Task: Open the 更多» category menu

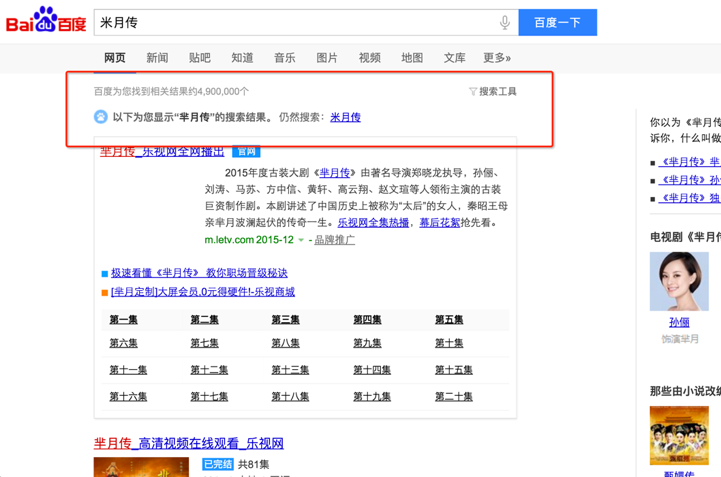Action: [497, 58]
